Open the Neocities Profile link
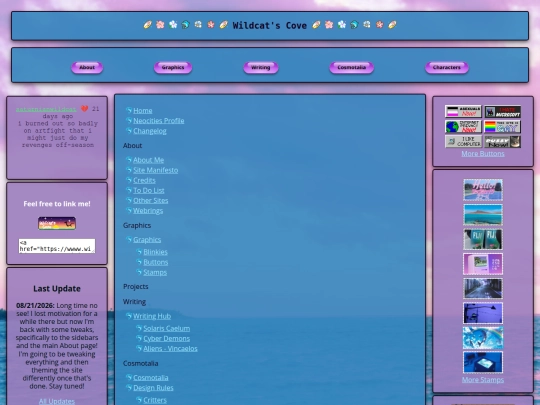Viewport: 540px width, 405px height. [159, 121]
